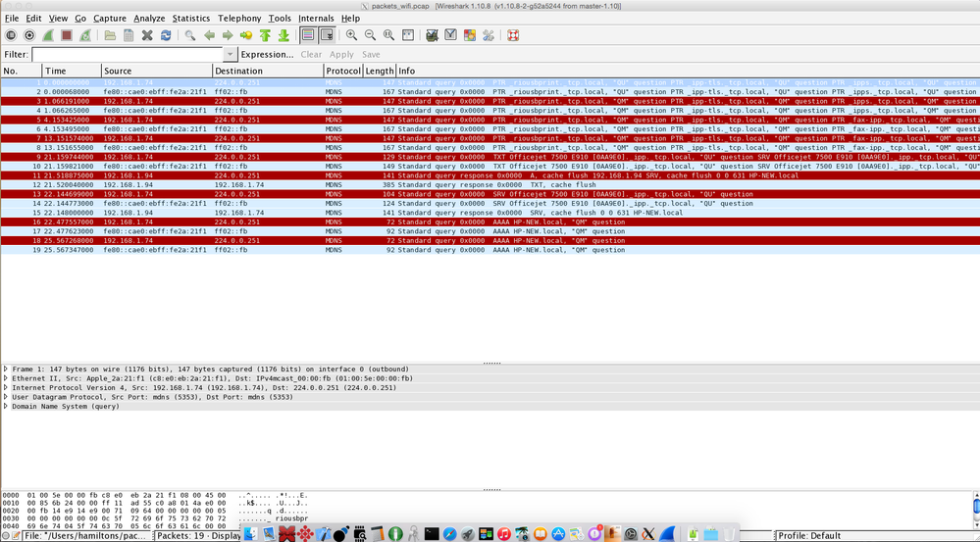Open Terminal from the dock
This screenshot has width=980, height=542.
[x=432, y=534]
